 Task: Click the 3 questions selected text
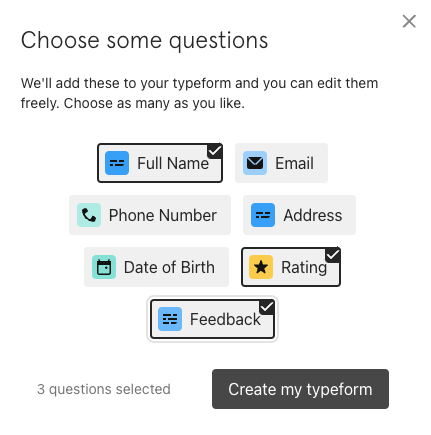(104, 389)
